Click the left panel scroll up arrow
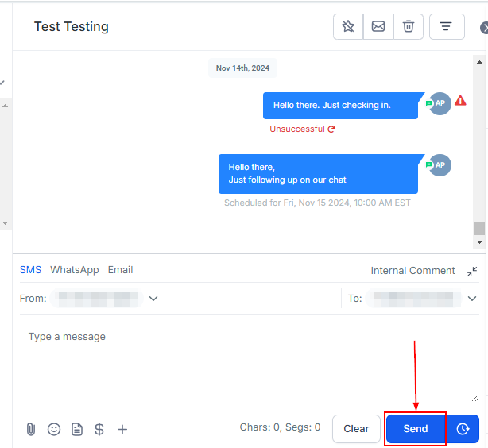This screenshot has height=448, width=488. (5, 106)
